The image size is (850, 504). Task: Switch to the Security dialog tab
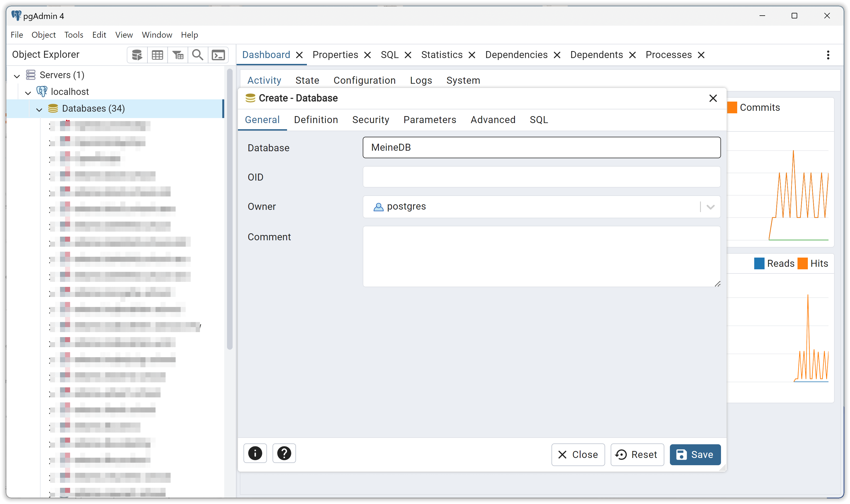coord(371,120)
